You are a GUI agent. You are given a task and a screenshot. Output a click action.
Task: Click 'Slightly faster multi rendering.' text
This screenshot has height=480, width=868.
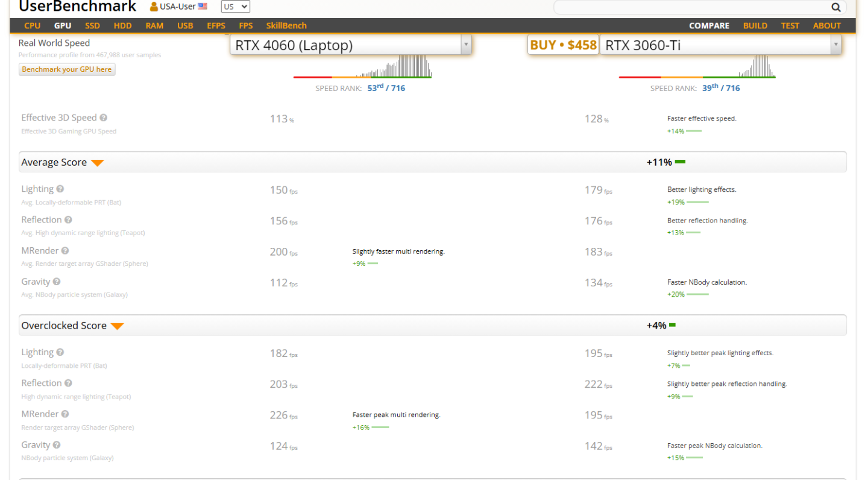(x=398, y=251)
